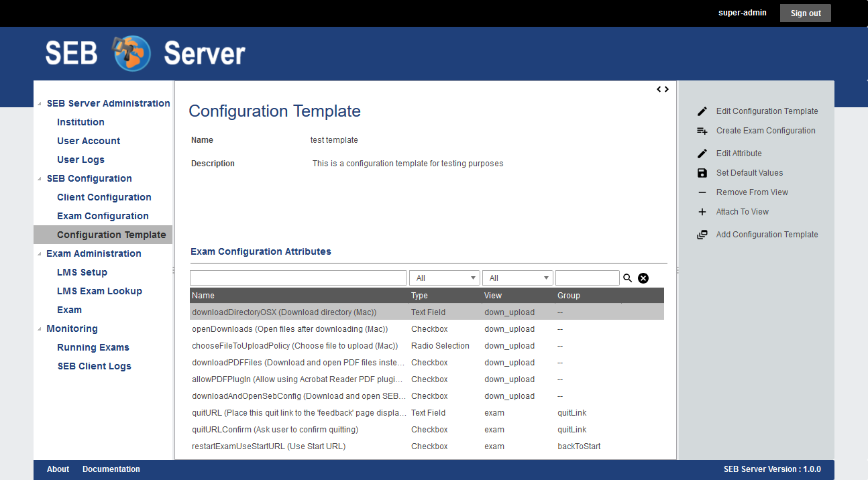This screenshot has width=868, height=480.
Task: Open the View filter dropdown
Action: click(x=517, y=278)
